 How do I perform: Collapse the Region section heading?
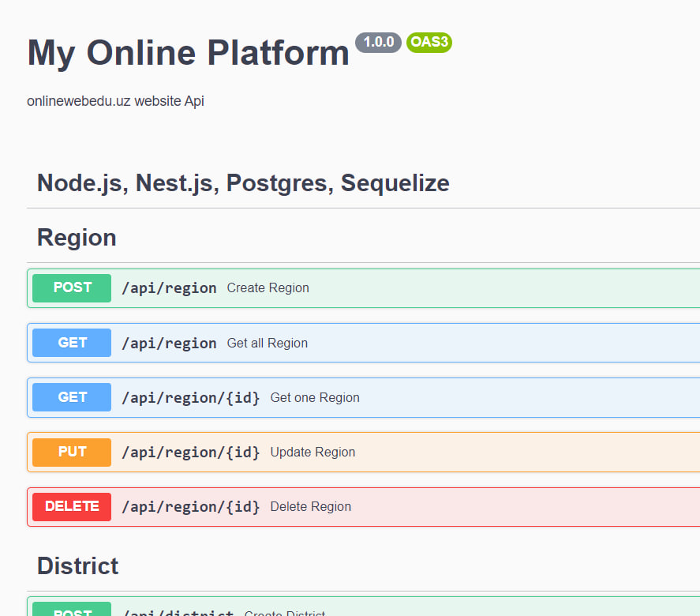[77, 238]
